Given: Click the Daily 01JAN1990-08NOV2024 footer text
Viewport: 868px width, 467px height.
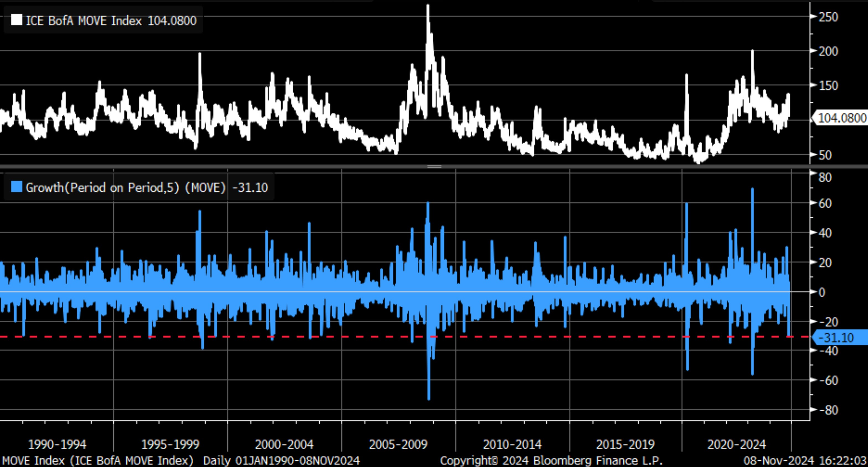Looking at the screenshot, I should click(x=281, y=461).
